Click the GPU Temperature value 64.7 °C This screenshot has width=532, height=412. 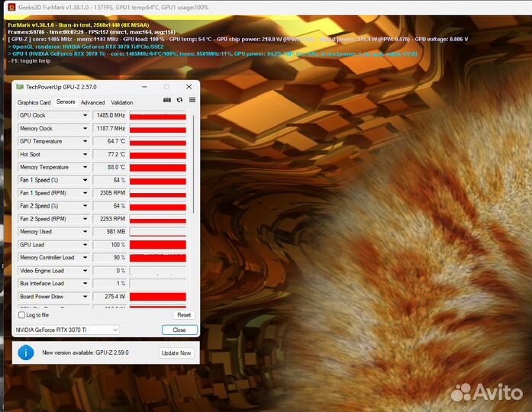click(110, 141)
